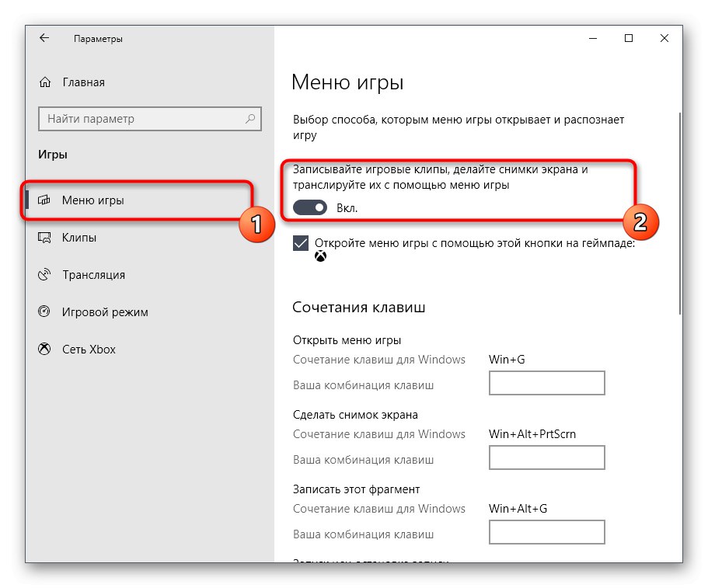Screen dimensions: 708x588
Task: Click custom shortcut field for Сделать снимок экрана
Action: pyautogui.click(x=546, y=458)
